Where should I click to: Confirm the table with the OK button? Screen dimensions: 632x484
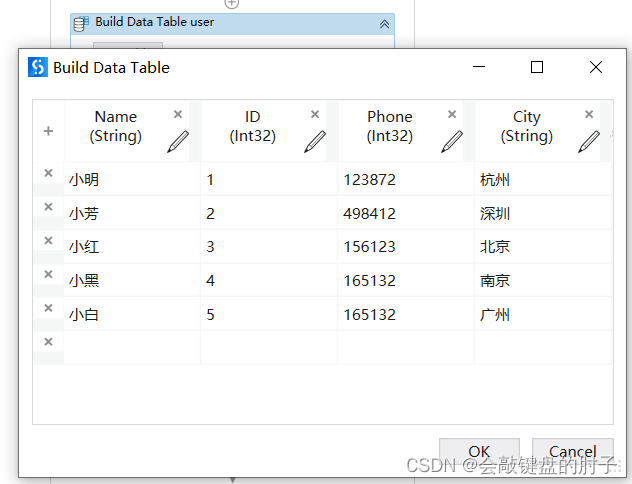point(479,452)
